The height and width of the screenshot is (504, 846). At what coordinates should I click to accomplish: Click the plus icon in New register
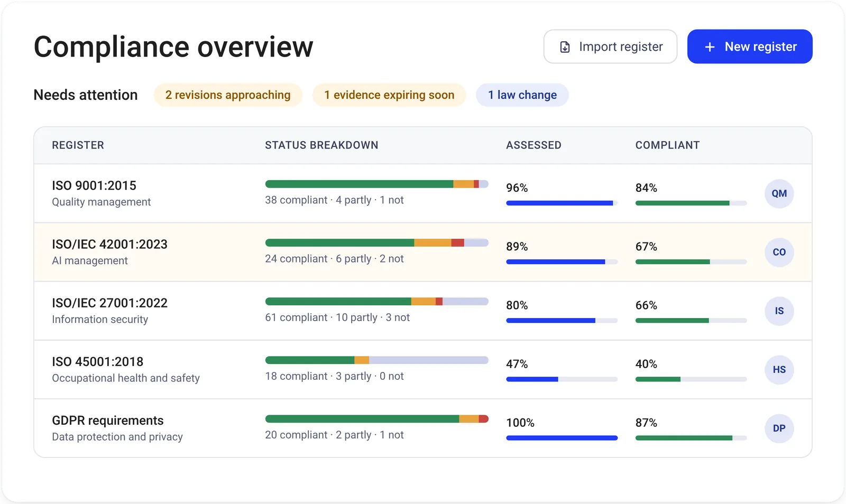pos(710,47)
